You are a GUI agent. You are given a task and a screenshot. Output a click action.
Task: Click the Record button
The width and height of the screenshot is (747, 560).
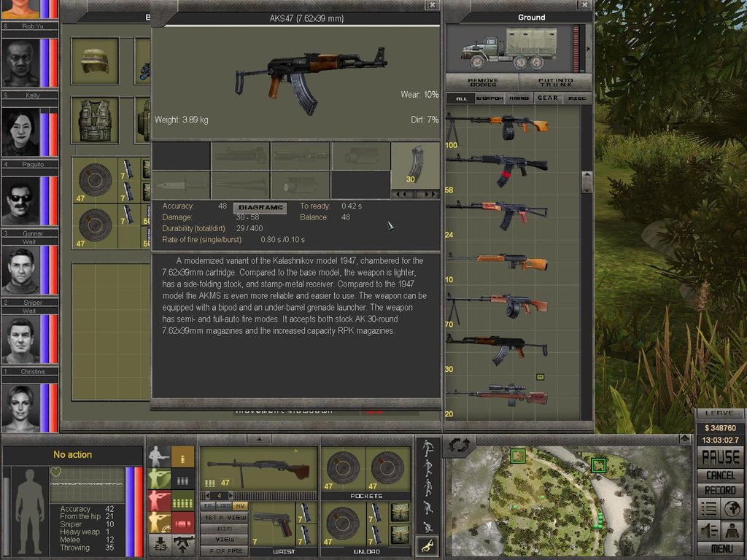[720, 490]
